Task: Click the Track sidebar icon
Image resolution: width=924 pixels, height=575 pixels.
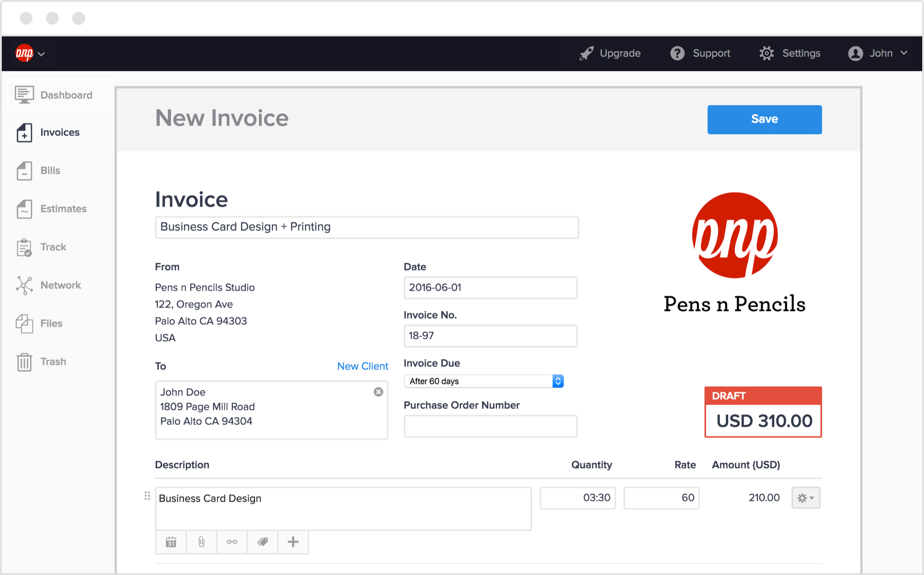Action: [24, 247]
